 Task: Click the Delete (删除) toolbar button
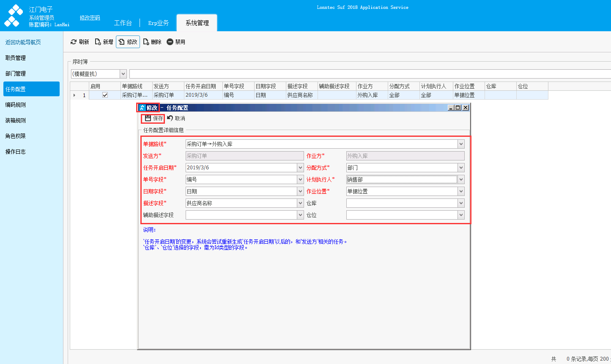point(152,42)
